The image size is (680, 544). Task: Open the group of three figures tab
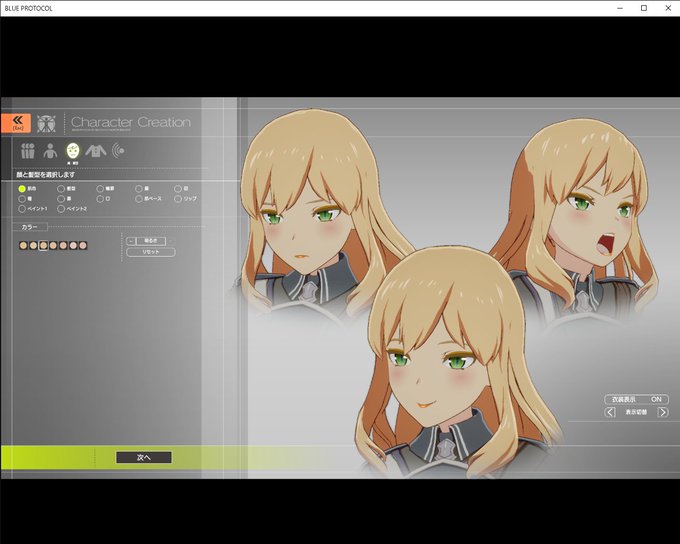point(28,151)
